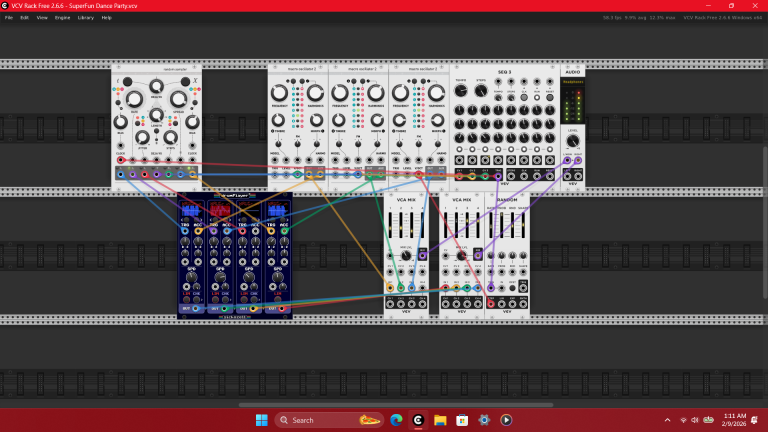The image size is (768, 432).
Task: Click third macro oscillator MORPH knob
Action: point(437,120)
